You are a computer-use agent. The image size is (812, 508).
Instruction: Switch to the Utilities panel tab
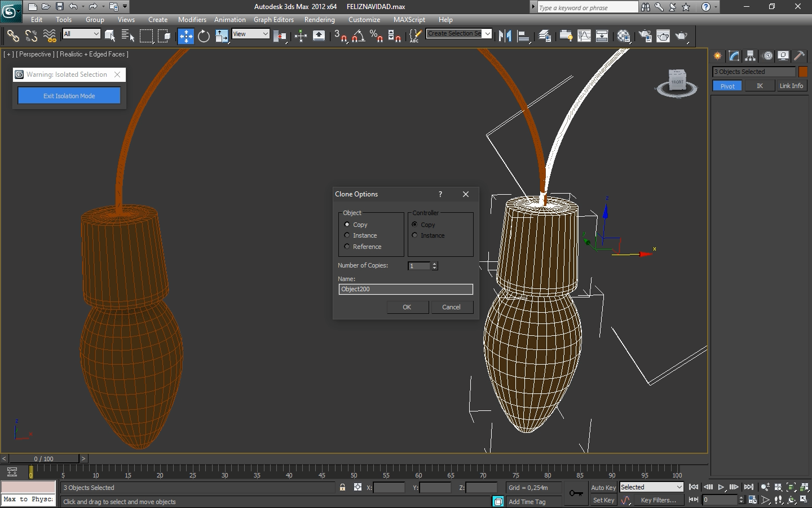coord(799,56)
